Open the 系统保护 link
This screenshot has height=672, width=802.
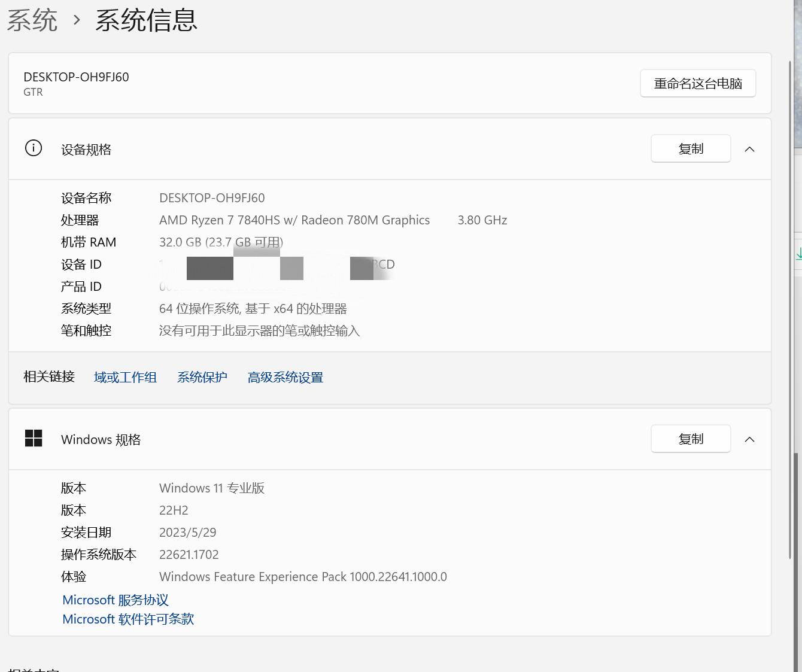click(202, 377)
